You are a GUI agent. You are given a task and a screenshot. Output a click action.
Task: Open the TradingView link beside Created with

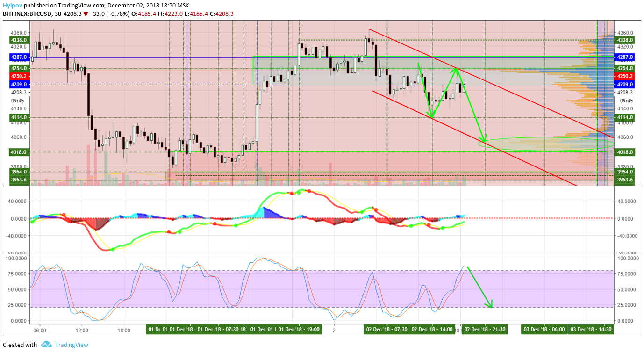click(72, 345)
